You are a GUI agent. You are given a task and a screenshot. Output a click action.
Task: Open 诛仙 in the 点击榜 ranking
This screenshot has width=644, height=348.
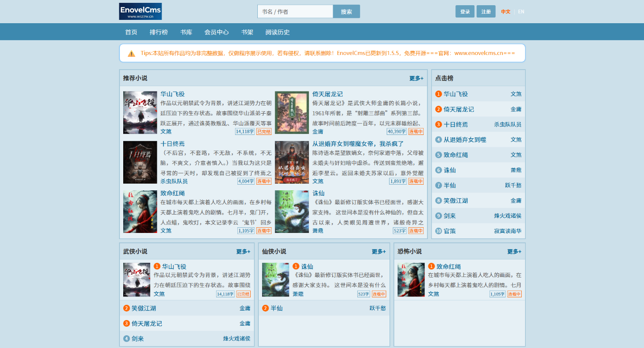click(450, 170)
